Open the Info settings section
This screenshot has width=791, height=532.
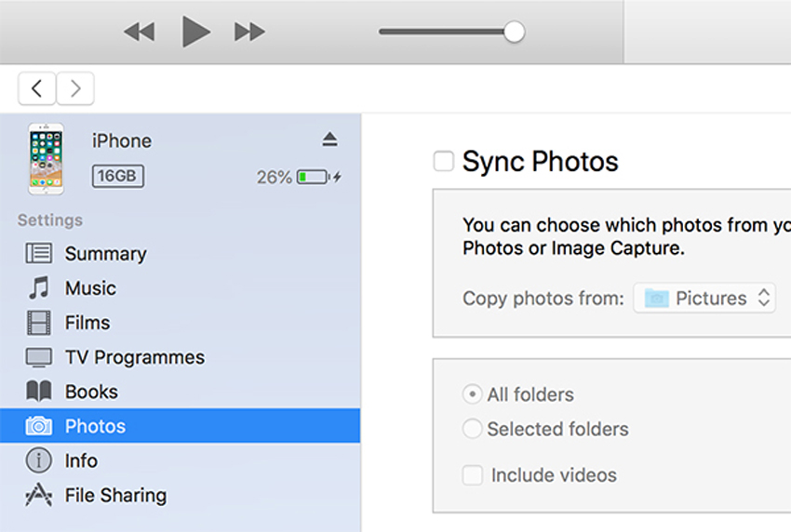[x=81, y=460]
